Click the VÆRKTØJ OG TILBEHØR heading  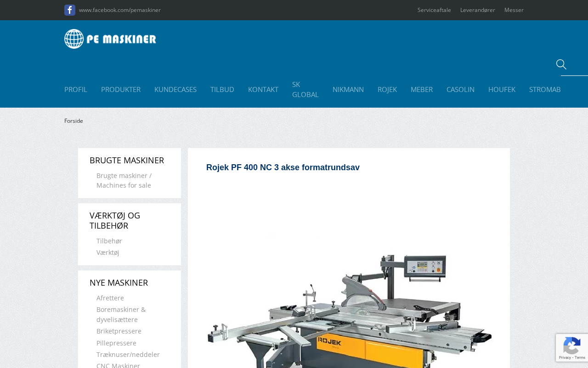[x=115, y=221]
